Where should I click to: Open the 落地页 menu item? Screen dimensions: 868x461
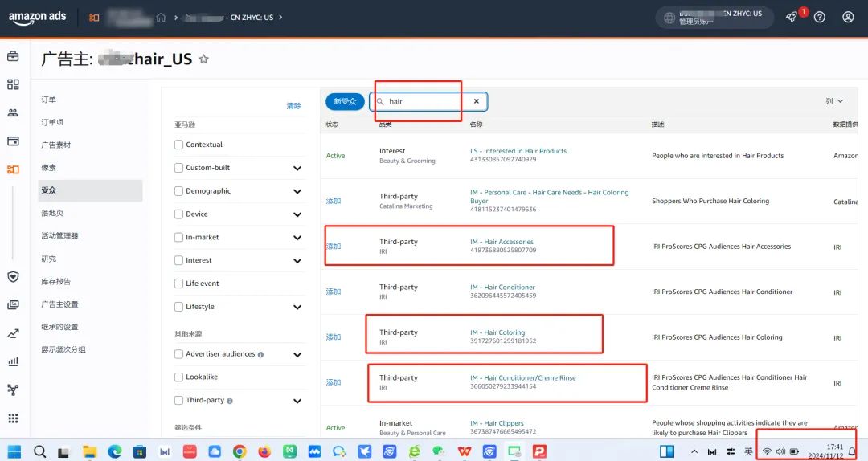pos(52,213)
